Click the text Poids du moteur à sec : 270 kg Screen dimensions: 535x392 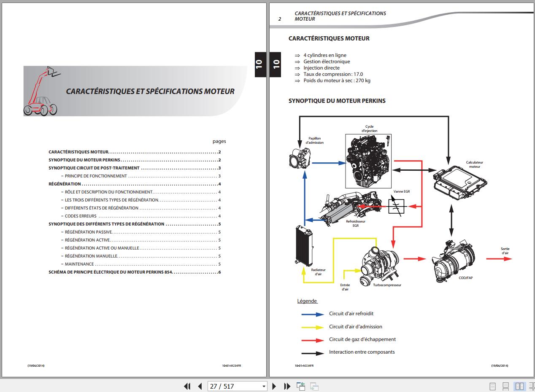337,81
